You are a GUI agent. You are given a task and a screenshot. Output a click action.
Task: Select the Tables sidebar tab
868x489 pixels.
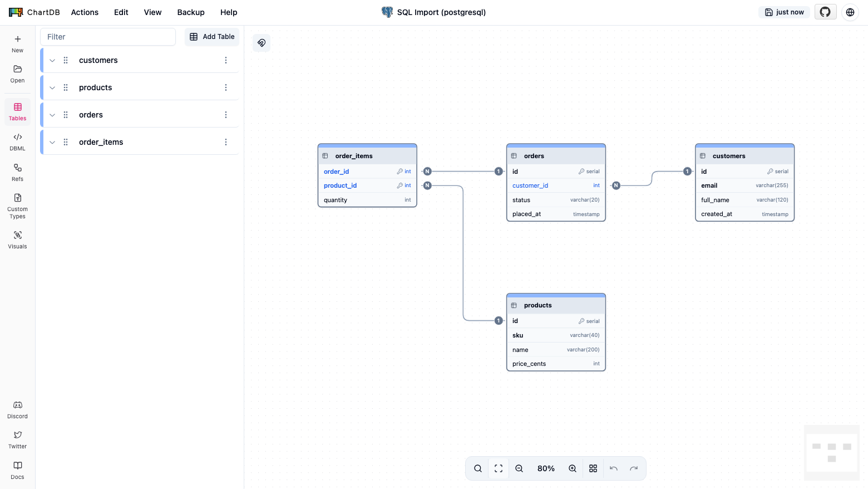pos(17,111)
